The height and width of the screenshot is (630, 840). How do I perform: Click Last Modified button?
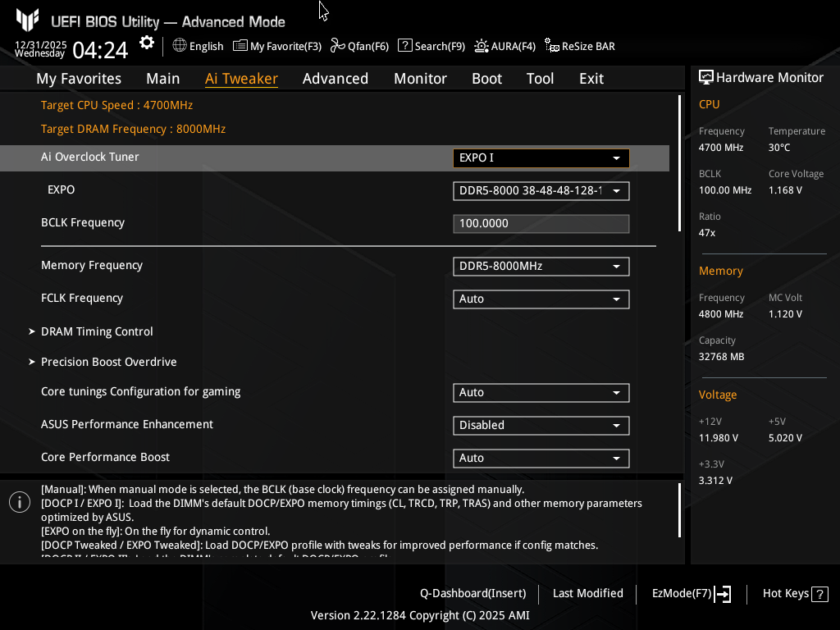coord(587,593)
